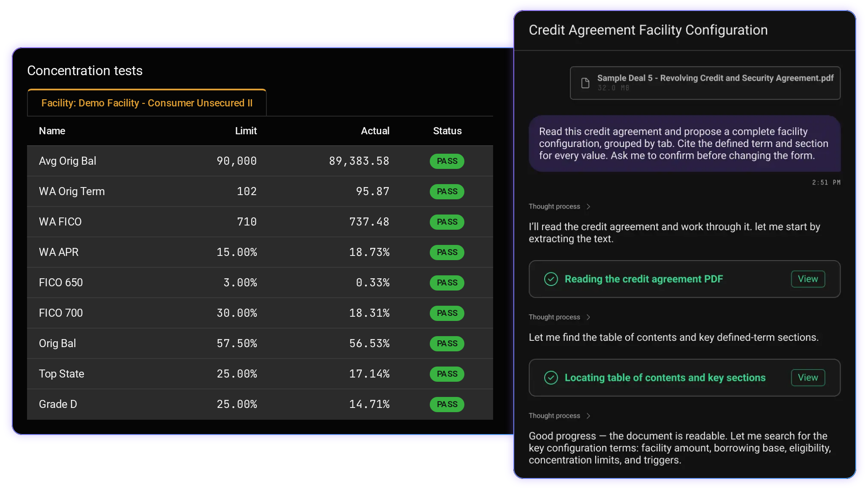Click the actual value 737.48
The height and width of the screenshot is (489, 868).
[x=369, y=222]
